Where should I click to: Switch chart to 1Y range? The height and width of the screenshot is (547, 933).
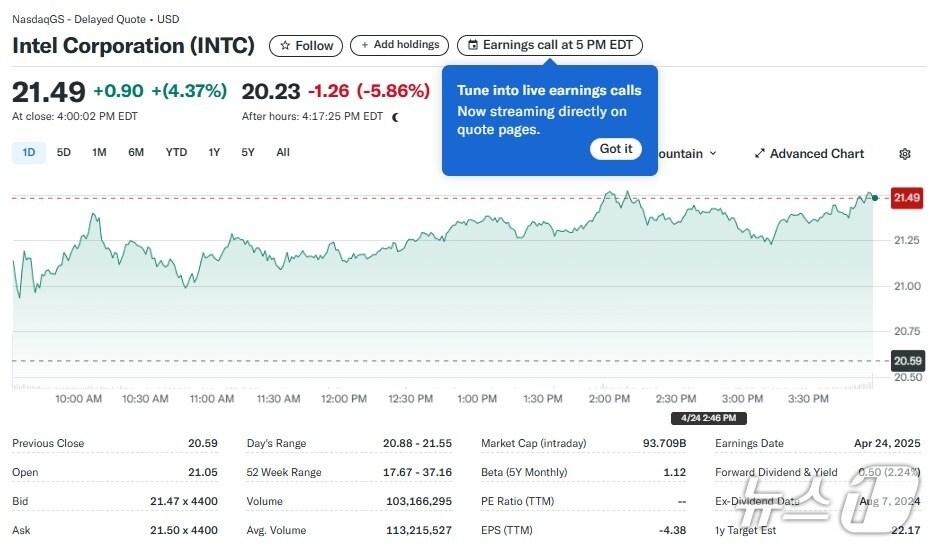(214, 152)
